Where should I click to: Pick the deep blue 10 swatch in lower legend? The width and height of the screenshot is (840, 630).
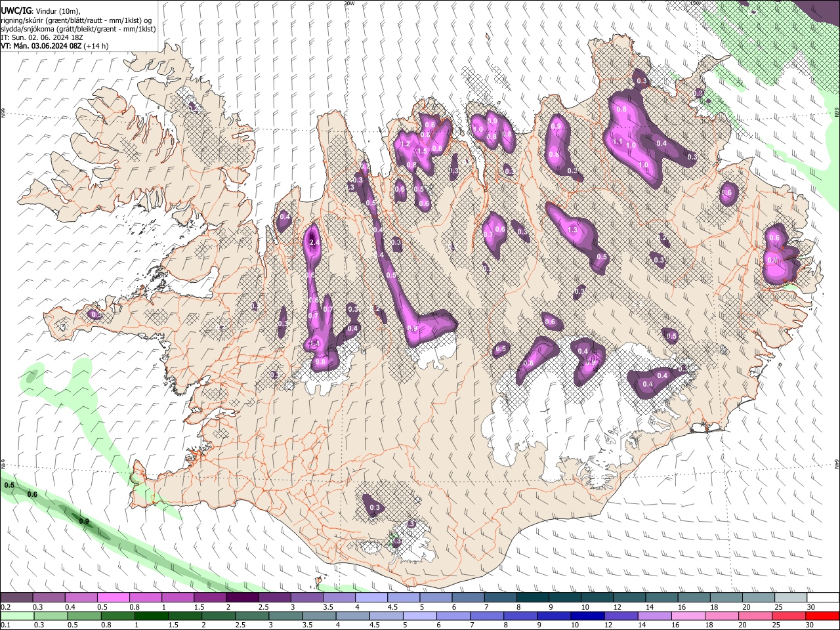coord(587,616)
